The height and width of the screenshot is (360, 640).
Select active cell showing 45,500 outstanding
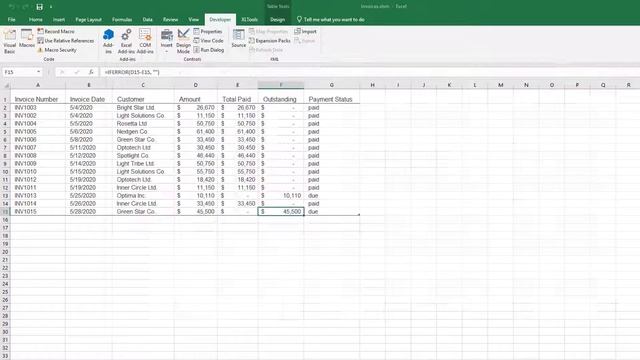coord(281,211)
